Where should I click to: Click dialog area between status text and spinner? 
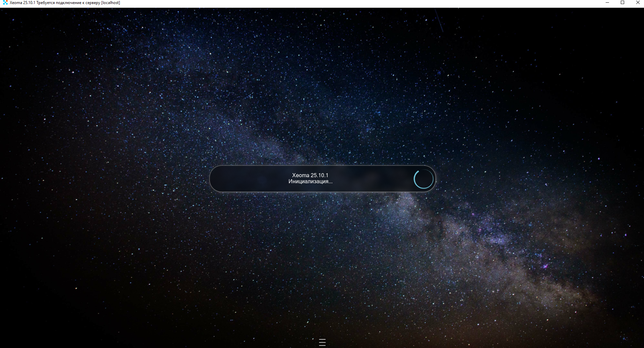[373, 179]
